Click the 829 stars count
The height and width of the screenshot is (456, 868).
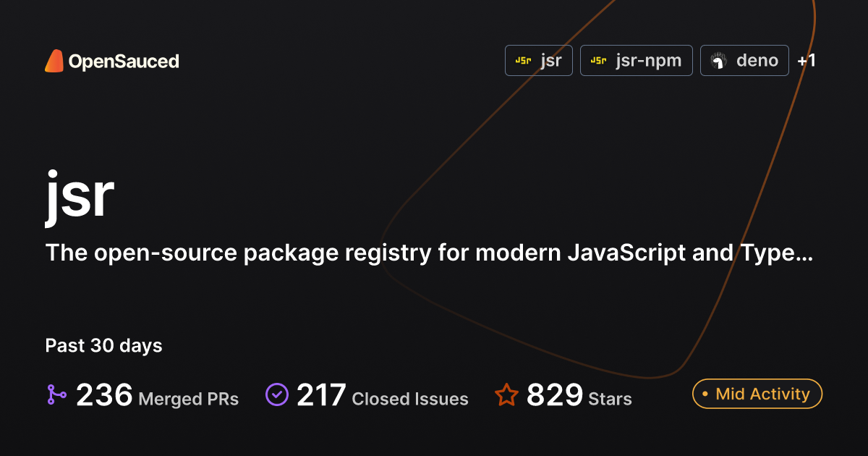pyautogui.click(x=555, y=395)
